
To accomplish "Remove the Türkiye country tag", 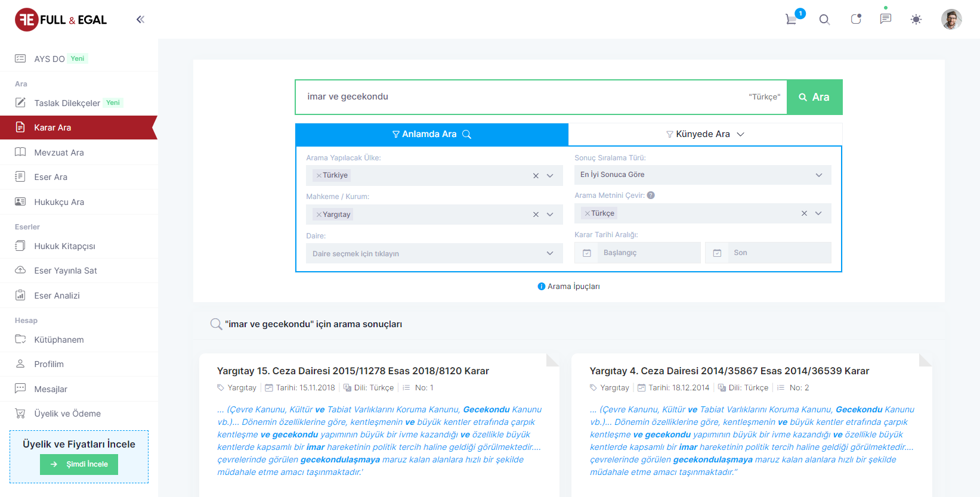I will (x=319, y=175).
